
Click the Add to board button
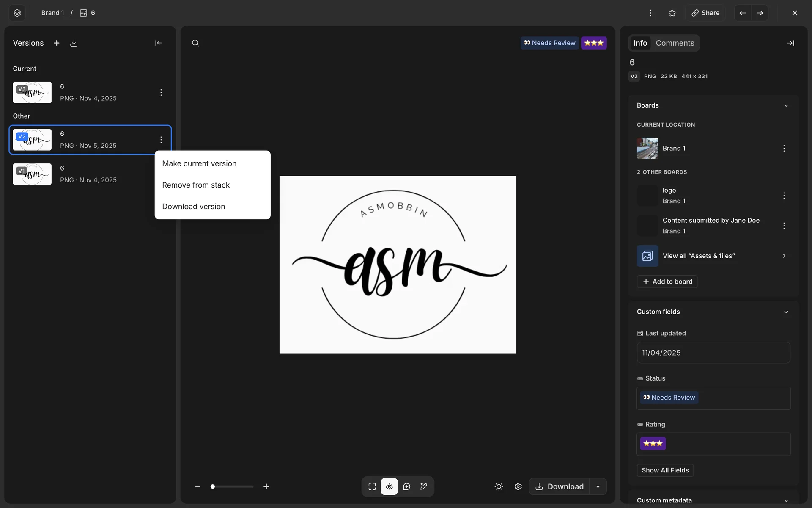667,282
